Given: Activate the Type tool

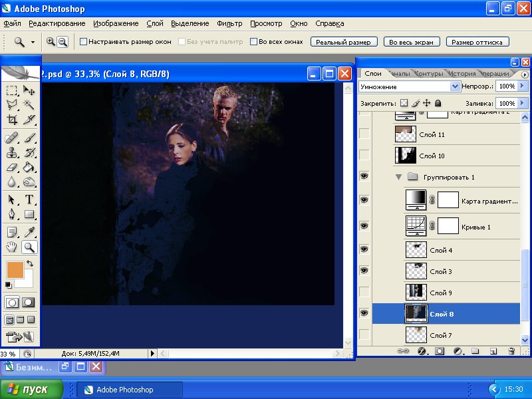Looking at the screenshot, I should click(29, 199).
